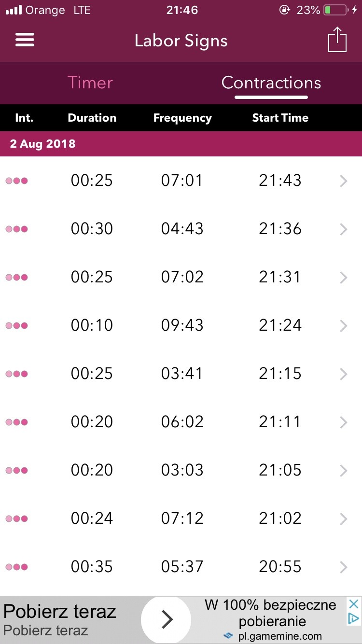Tap battery indicator in status bar
The image size is (362, 644).
334,10
